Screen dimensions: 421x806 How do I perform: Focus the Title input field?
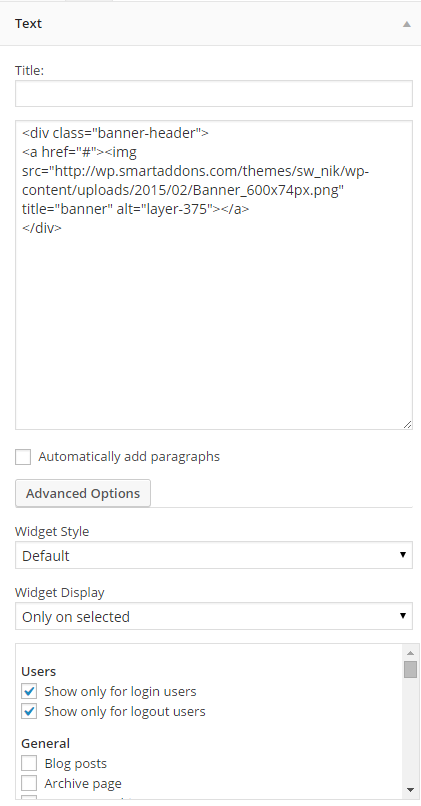(x=214, y=94)
